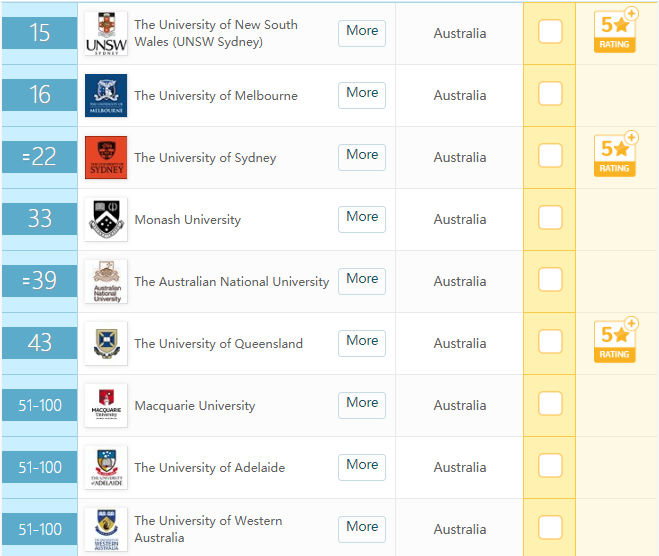
Task: Click the University of Melbourne logo
Action: [x=105, y=95]
